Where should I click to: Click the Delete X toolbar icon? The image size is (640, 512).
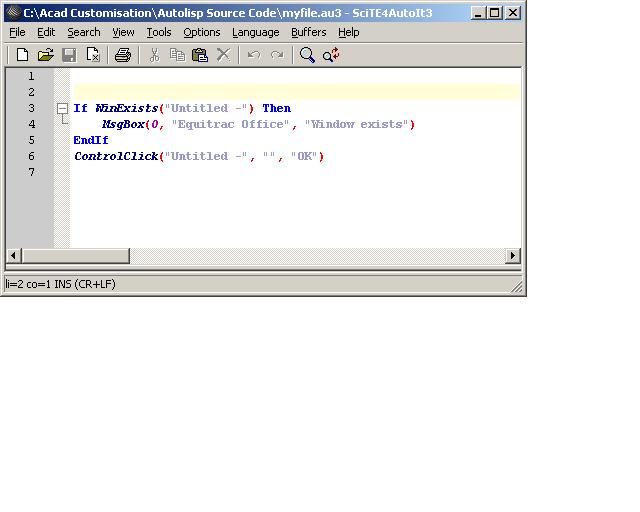tap(223, 55)
